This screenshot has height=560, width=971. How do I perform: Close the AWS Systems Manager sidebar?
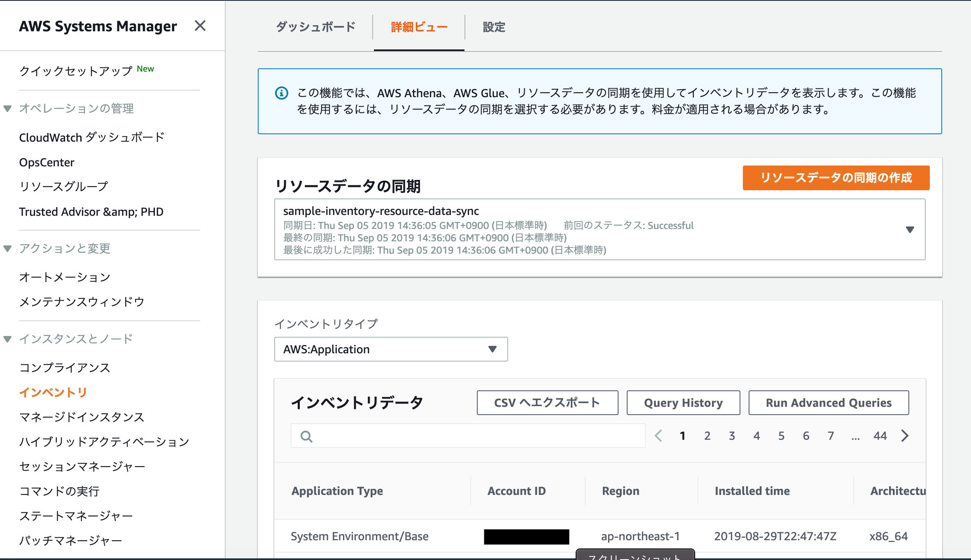pyautogui.click(x=200, y=26)
